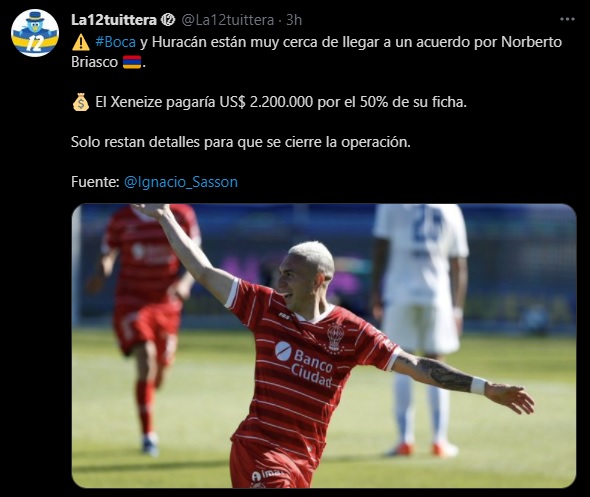Click the celebrating player's blonde hair
Viewport: 590px width, 497px height.
tap(313, 257)
